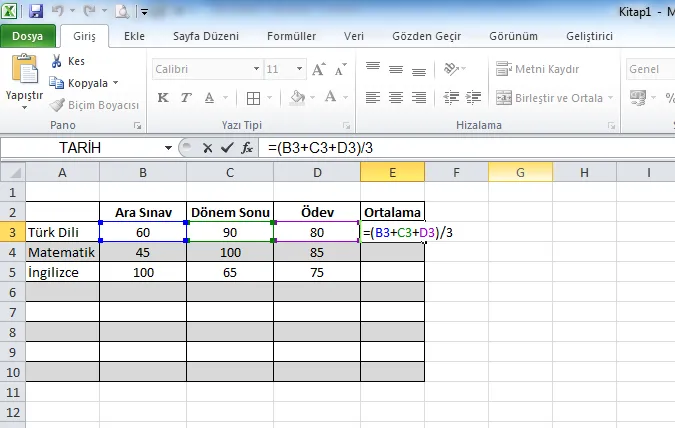This screenshot has width=675, height=428.
Task: Click the Kes (cut) scissors icon
Action: point(56,61)
